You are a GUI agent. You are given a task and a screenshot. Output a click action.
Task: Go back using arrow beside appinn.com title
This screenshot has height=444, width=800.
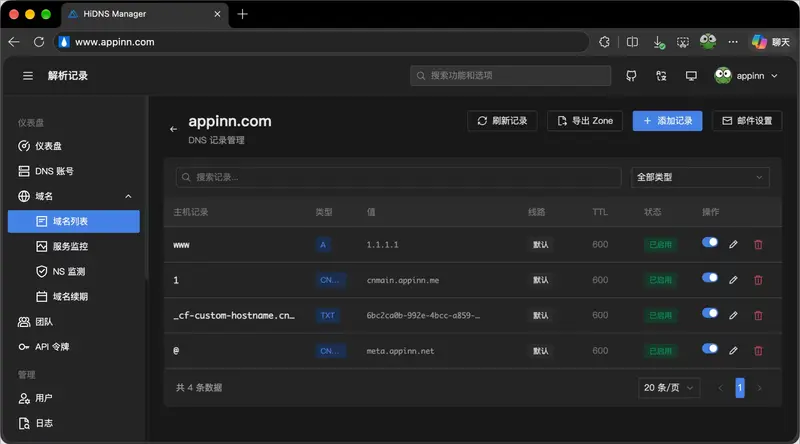[x=173, y=129]
